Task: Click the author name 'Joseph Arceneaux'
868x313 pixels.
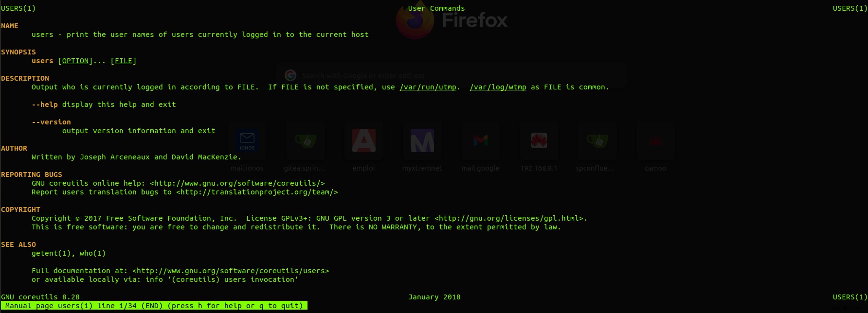Action: (x=115, y=157)
